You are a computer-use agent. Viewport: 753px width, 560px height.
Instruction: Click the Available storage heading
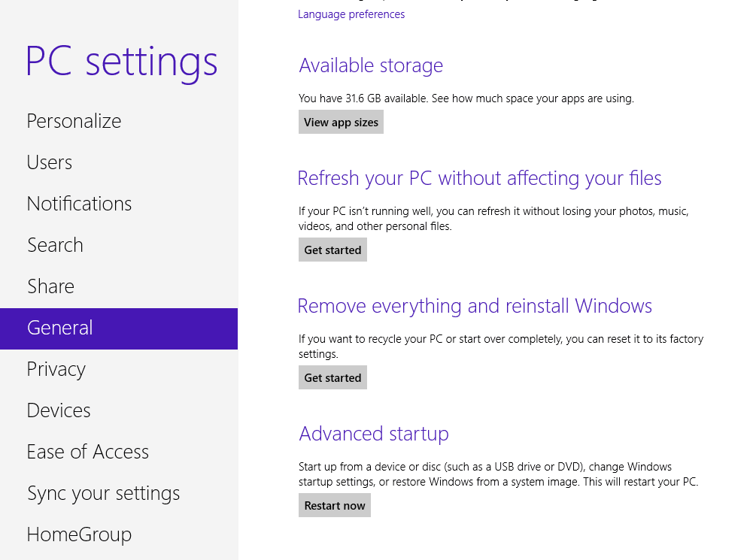point(371,65)
